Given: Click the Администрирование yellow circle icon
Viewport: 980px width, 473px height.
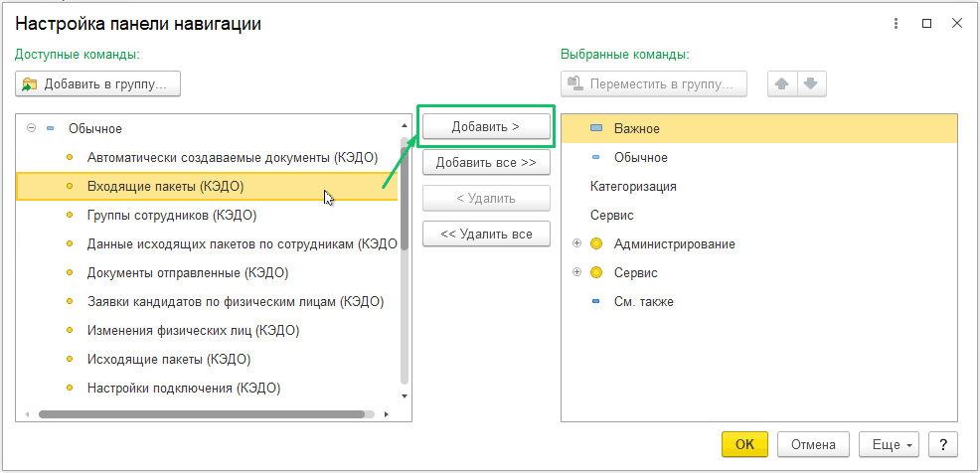Looking at the screenshot, I should [x=596, y=243].
